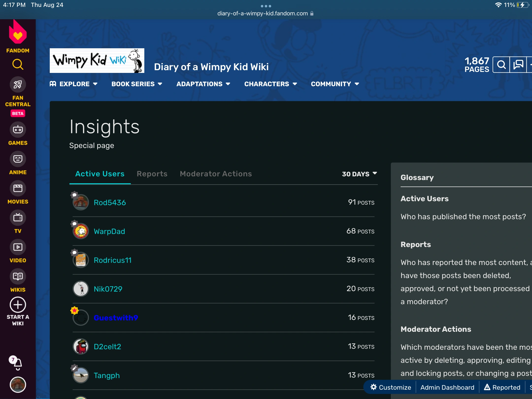Image resolution: width=532 pixels, height=399 pixels.
Task: Switch to the Moderator Actions tab
Action: point(216,174)
